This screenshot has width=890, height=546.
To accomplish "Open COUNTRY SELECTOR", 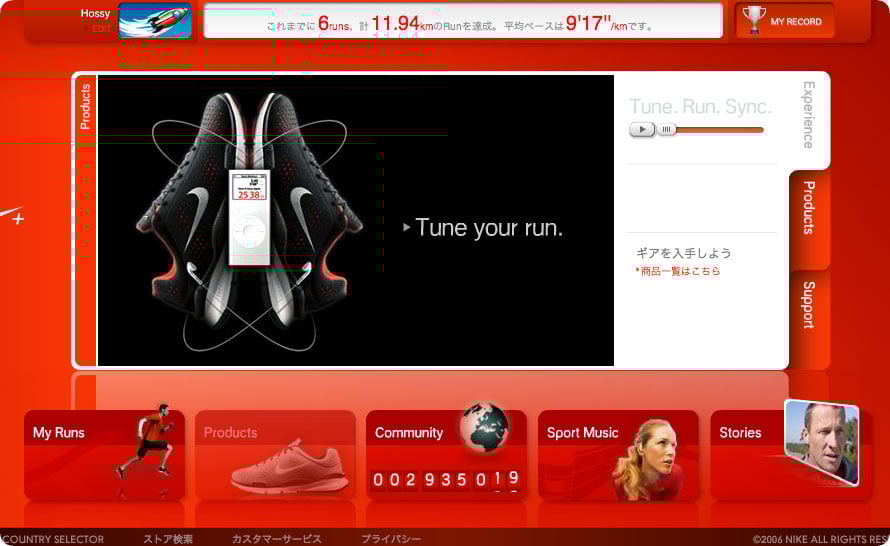I will coord(52,539).
